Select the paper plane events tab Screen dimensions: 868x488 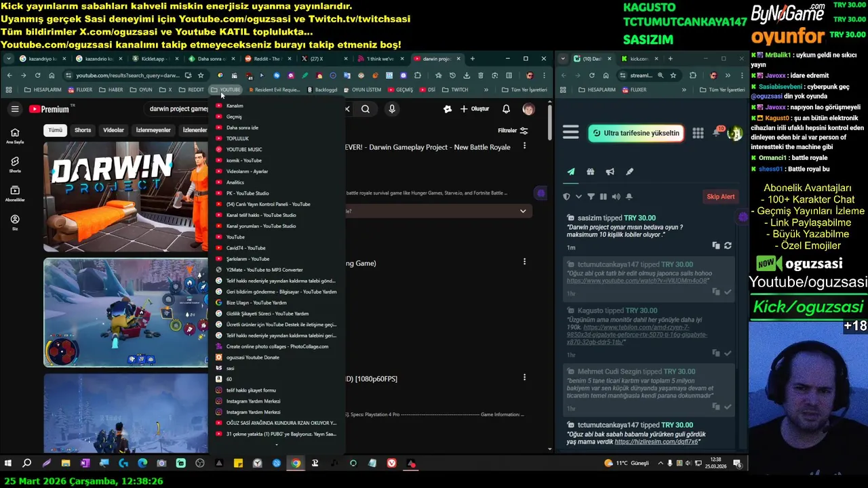tap(571, 172)
